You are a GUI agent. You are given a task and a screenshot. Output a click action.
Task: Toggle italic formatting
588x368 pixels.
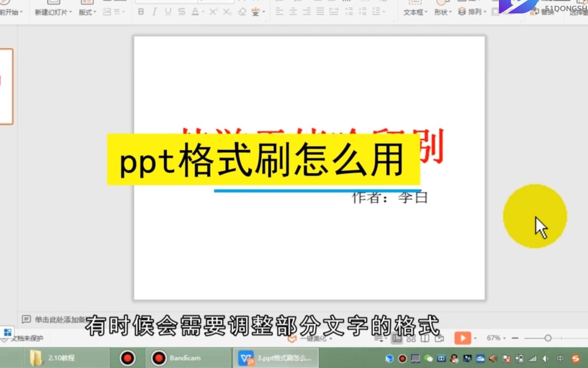point(154,12)
